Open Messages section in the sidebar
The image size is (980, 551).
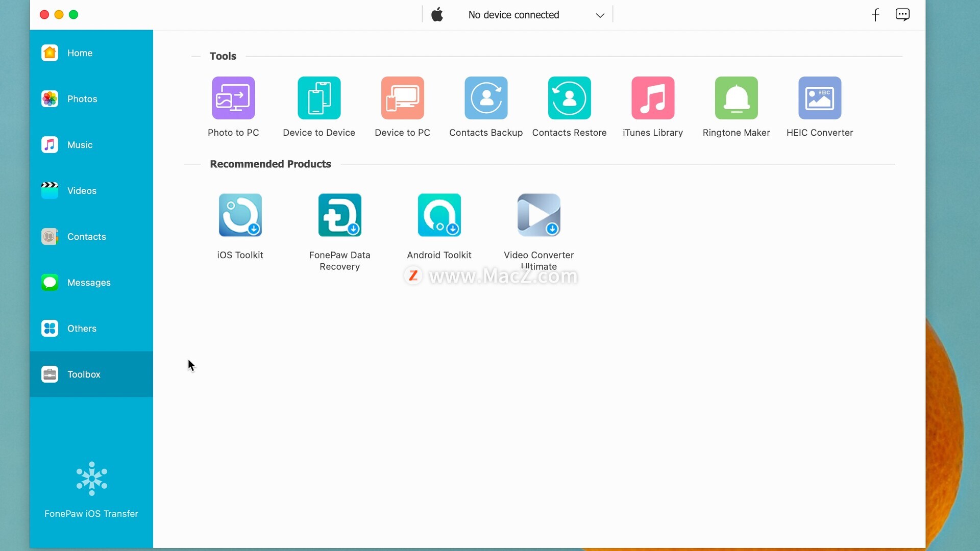tap(91, 283)
